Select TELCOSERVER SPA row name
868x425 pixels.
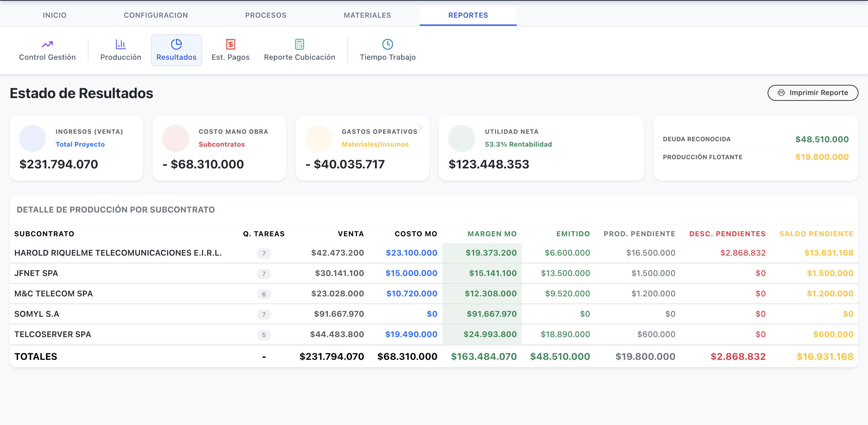click(53, 334)
